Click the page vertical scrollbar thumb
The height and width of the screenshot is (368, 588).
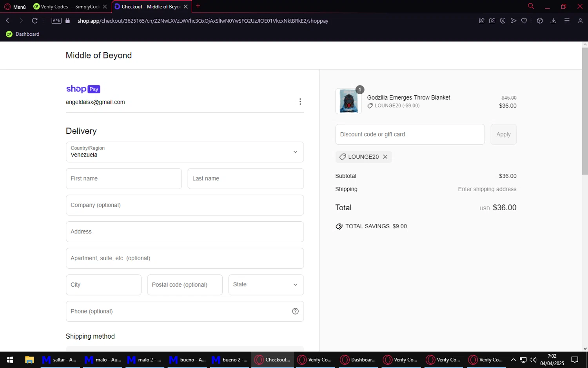[x=585, y=111]
